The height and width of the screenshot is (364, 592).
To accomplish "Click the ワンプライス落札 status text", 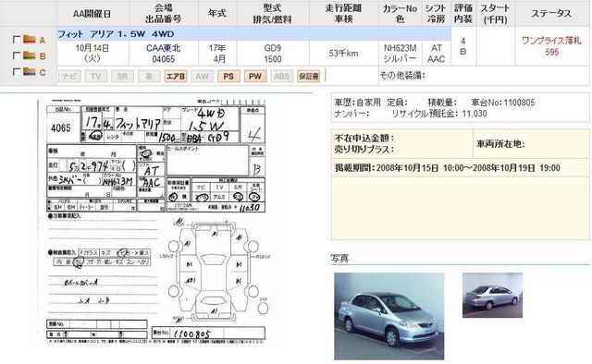I will click(551, 41).
